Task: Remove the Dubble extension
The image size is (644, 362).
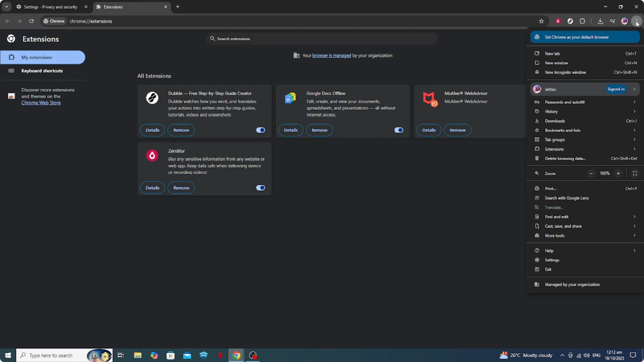Action: click(181, 130)
